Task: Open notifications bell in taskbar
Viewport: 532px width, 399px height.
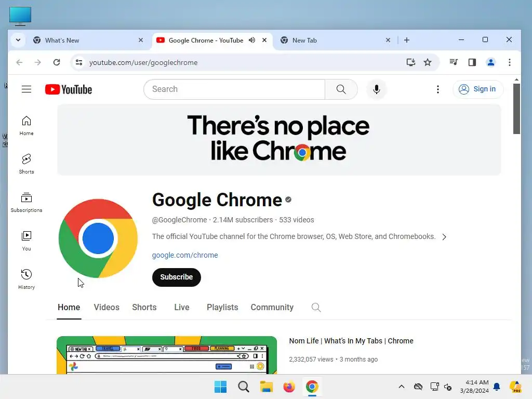Action: click(x=497, y=387)
